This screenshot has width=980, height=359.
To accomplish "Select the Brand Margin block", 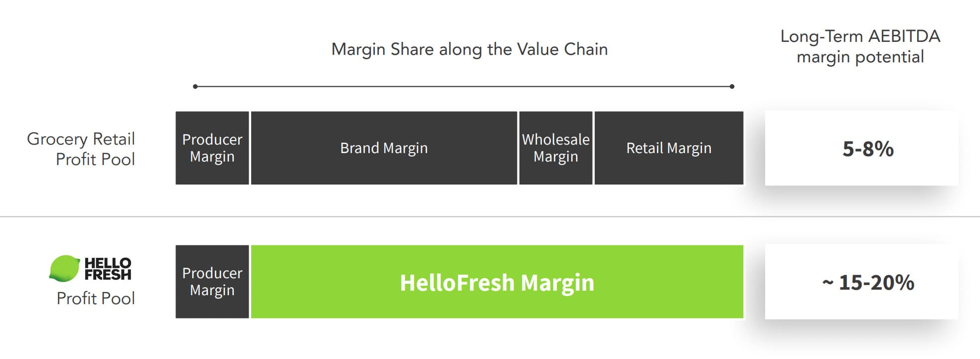I will [x=384, y=148].
